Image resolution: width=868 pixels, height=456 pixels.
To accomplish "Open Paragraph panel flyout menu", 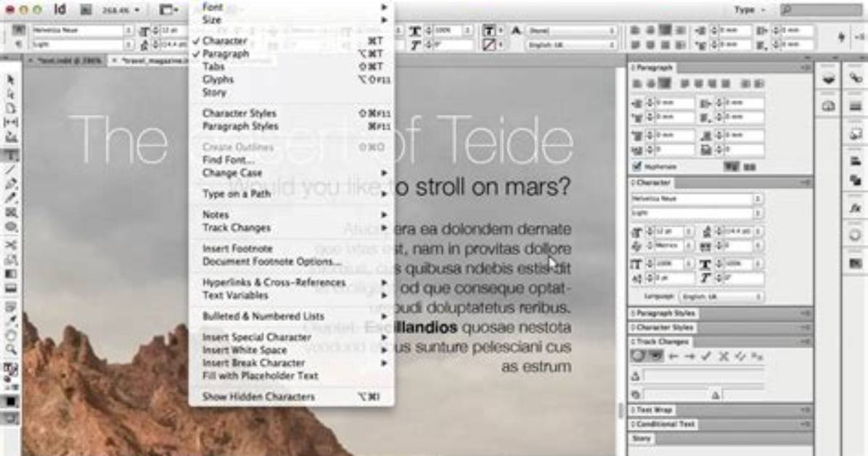I will pyautogui.click(x=806, y=68).
